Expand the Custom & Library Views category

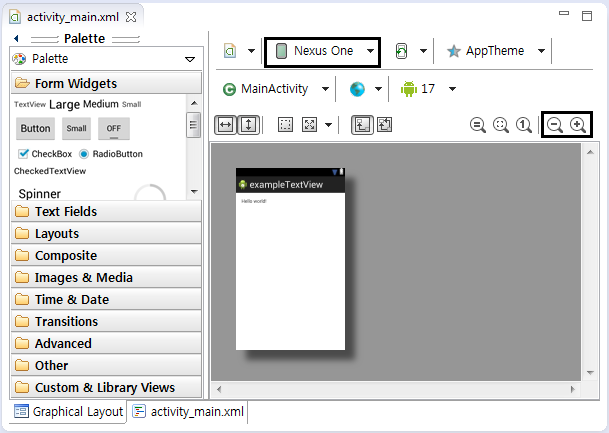pos(106,388)
